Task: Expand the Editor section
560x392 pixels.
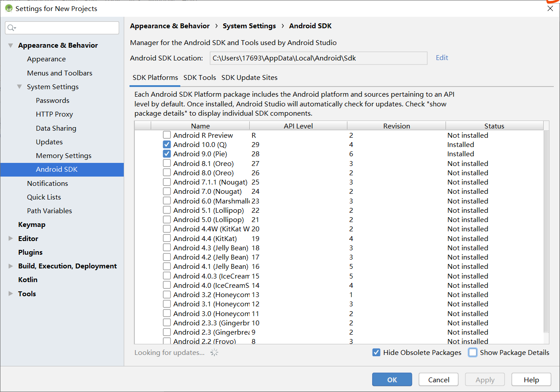Action: (x=10, y=238)
